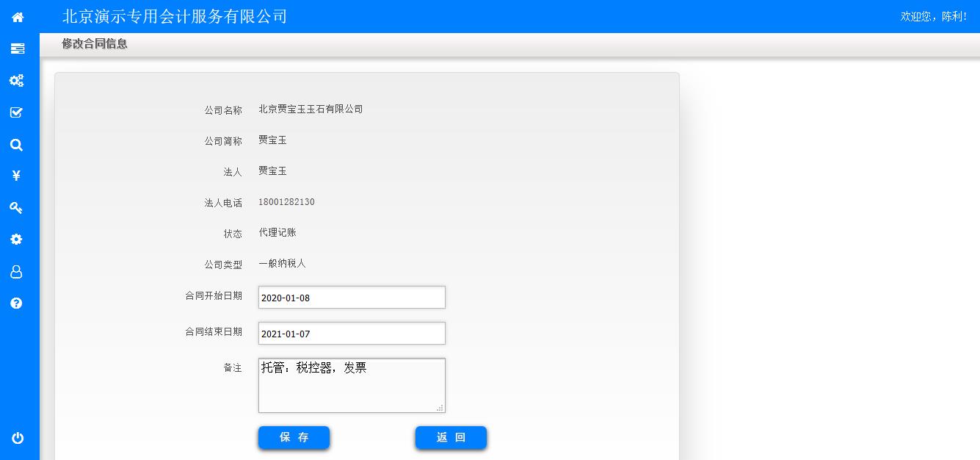Click the 备注 label
The width and height of the screenshot is (980, 460).
[233, 367]
